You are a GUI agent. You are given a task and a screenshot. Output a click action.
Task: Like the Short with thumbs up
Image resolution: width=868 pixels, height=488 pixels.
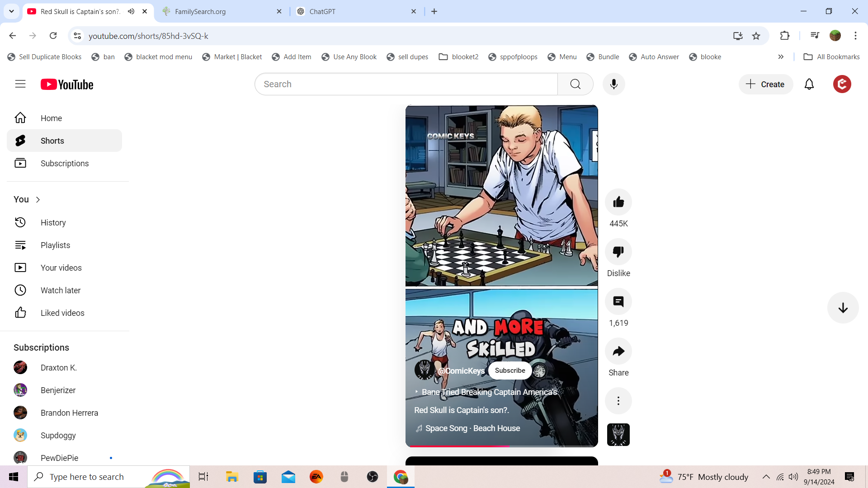coord(618,202)
